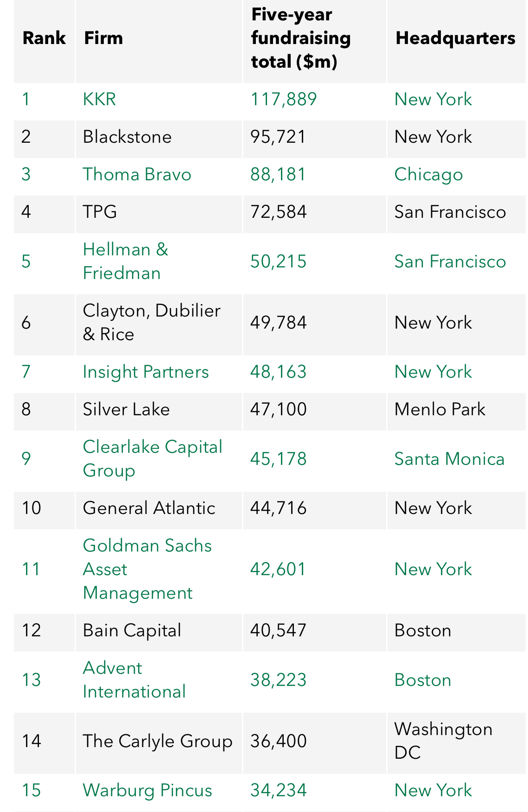
Task: Click the TPG firm cell
Action: click(100, 212)
